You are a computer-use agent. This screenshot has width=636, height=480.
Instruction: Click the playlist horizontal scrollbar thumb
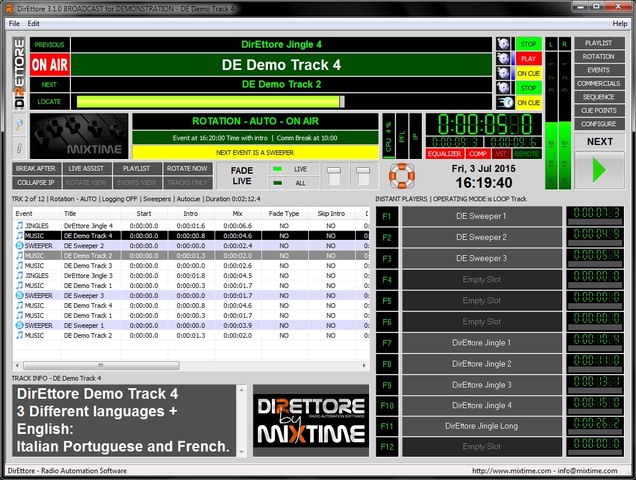click(x=101, y=366)
